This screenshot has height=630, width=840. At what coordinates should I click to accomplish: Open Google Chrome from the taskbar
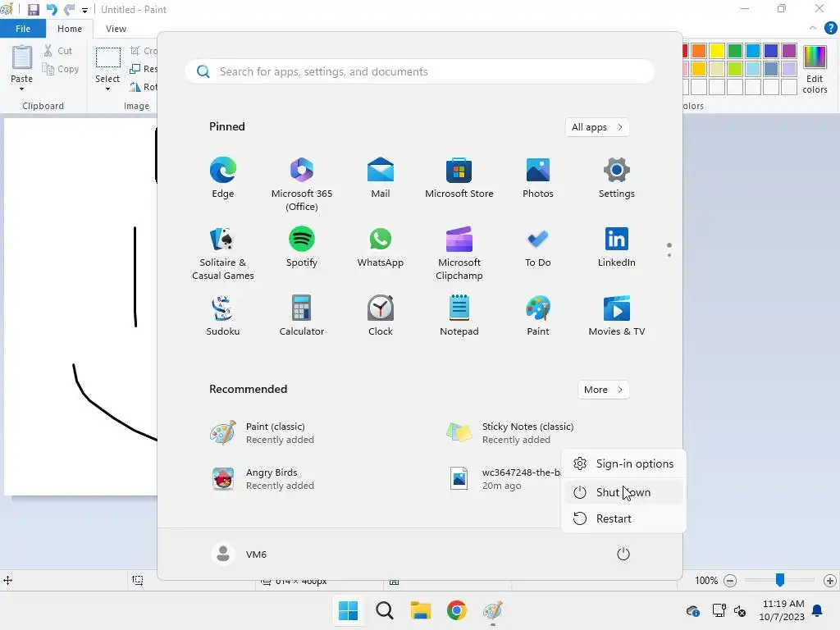coord(457,610)
